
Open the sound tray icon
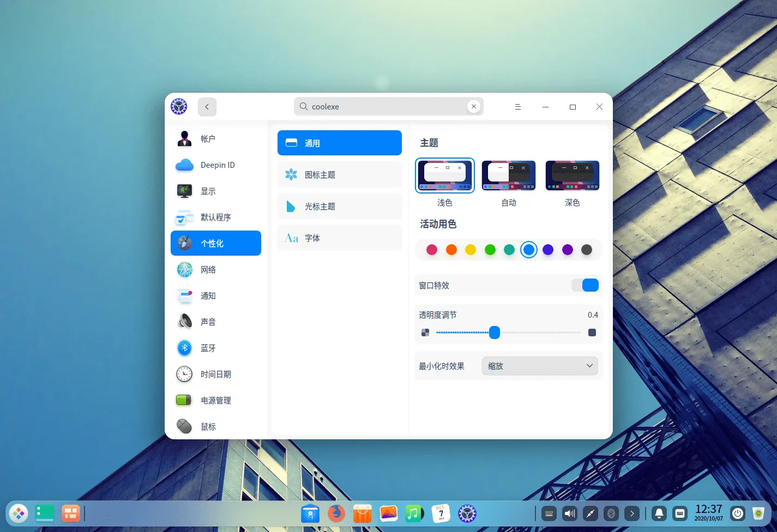click(x=569, y=513)
